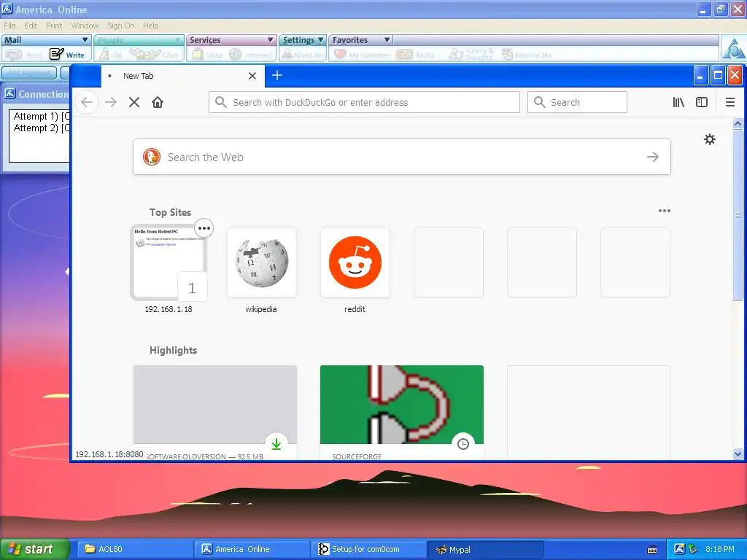Viewport: 747px width, 560px height.
Task: Click the DuckDuckGo logo in web search
Action: 152,157
